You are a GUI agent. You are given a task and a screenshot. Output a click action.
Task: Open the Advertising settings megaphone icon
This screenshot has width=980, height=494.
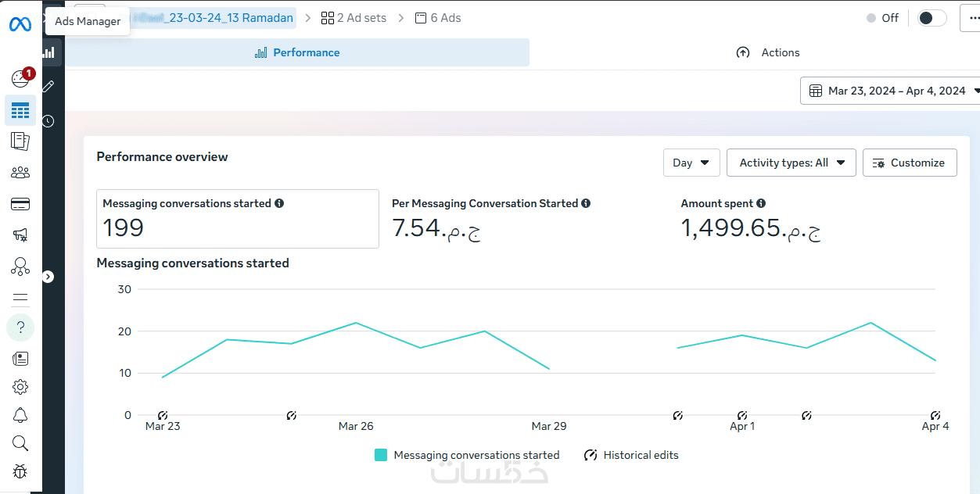tap(20, 234)
